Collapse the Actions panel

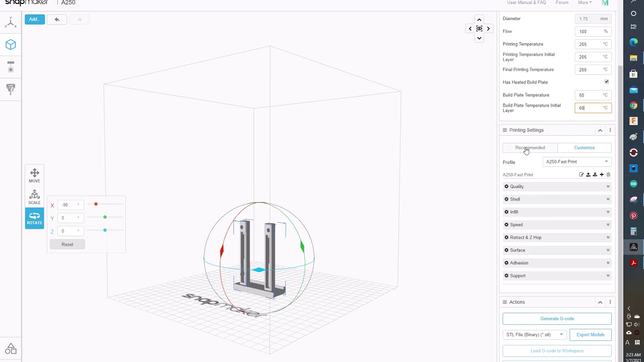(600, 302)
